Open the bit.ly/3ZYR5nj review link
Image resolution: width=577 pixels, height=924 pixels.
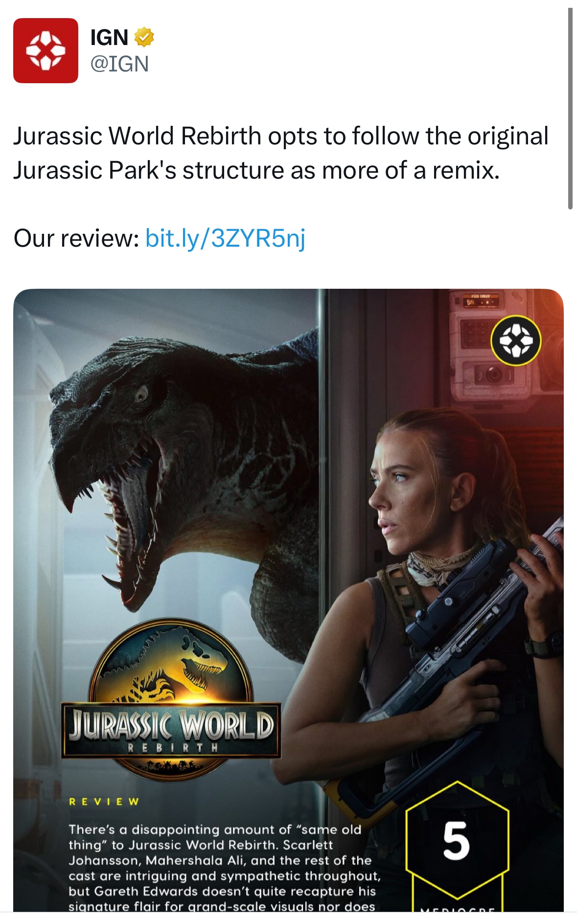(x=226, y=238)
